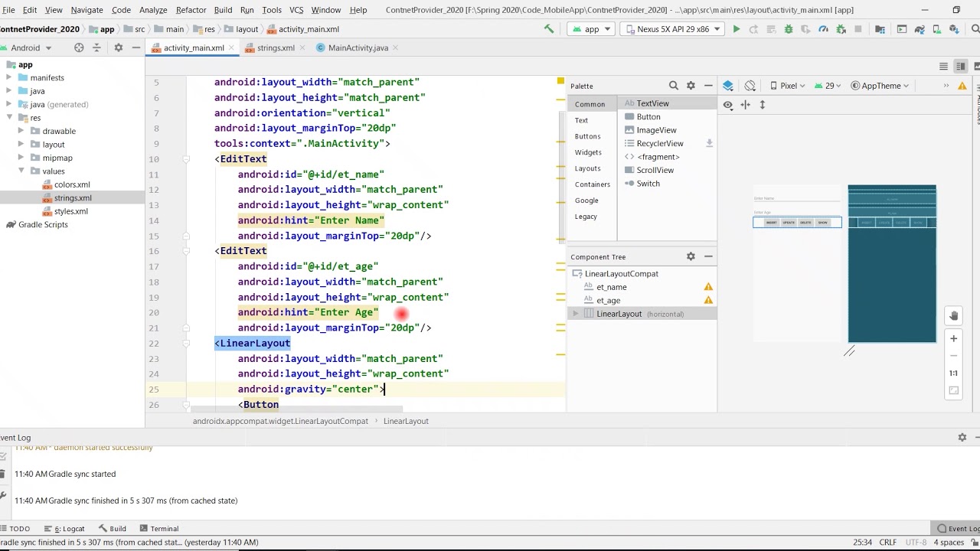
Task: Open the profiler from main toolbar
Action: tap(823, 29)
